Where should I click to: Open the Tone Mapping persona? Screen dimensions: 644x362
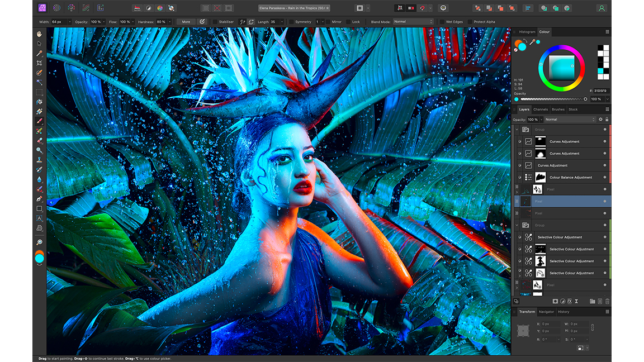tap(86, 8)
